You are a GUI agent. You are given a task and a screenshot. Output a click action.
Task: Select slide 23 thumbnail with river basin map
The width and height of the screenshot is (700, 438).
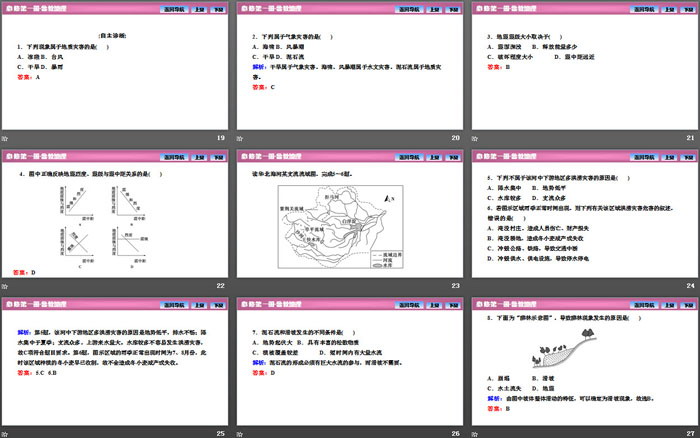click(350, 214)
